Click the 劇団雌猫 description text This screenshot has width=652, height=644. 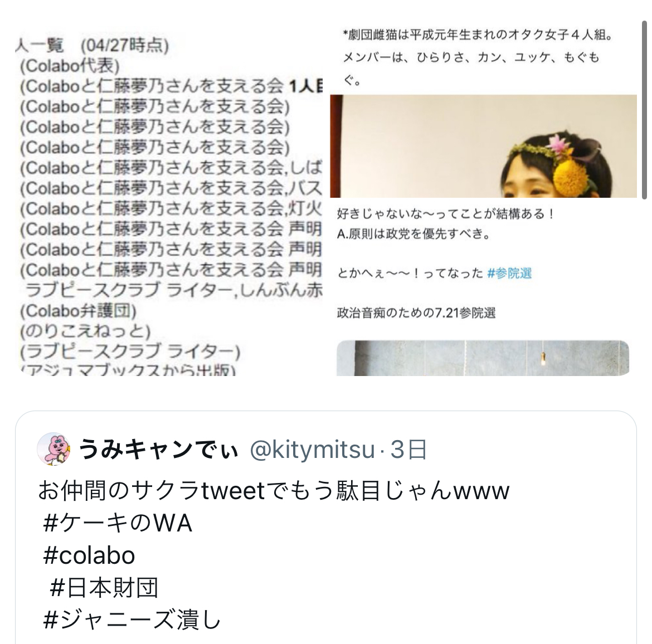click(478, 56)
